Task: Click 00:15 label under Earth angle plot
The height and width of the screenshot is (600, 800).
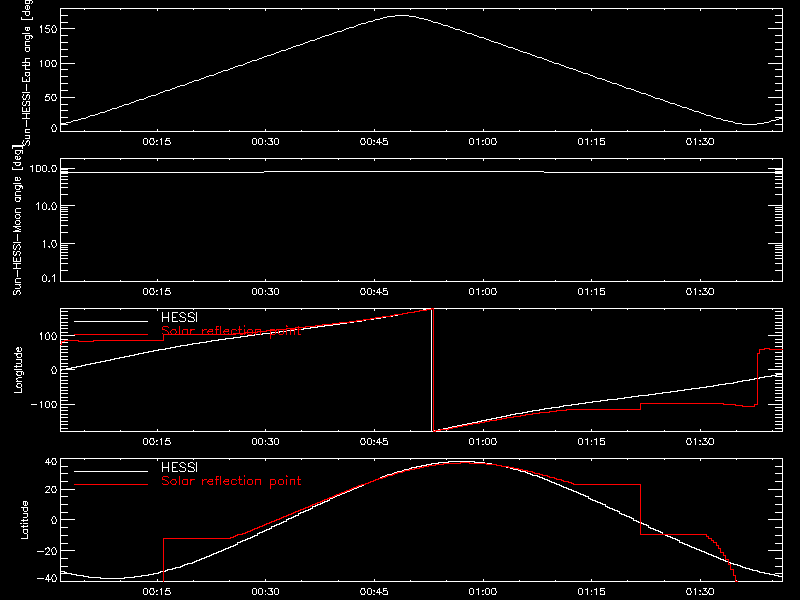Action: [157, 141]
